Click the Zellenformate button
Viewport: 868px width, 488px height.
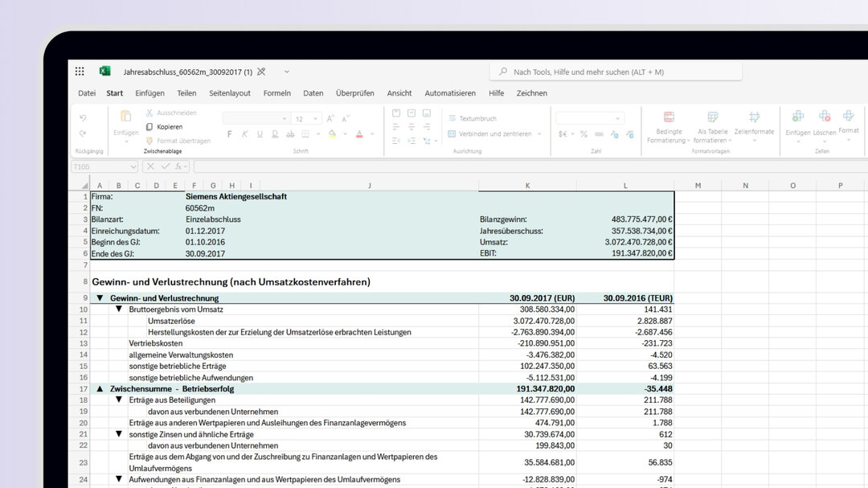754,125
